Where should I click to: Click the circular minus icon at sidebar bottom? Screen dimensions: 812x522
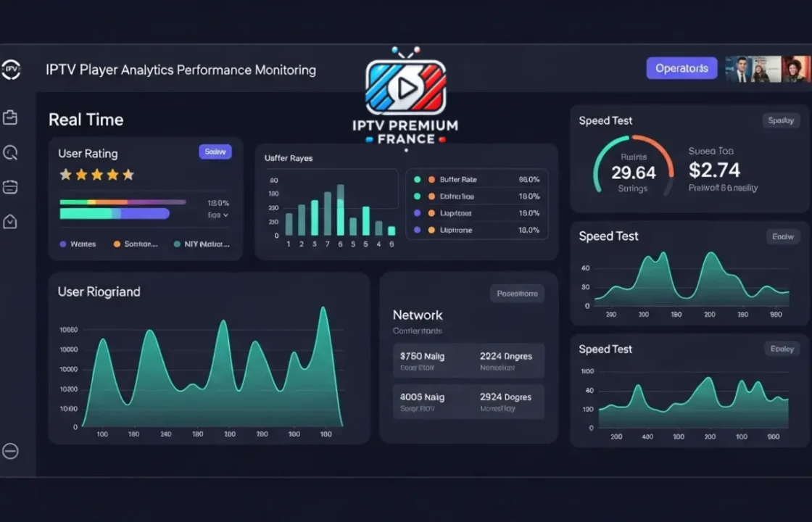pyautogui.click(x=10, y=451)
